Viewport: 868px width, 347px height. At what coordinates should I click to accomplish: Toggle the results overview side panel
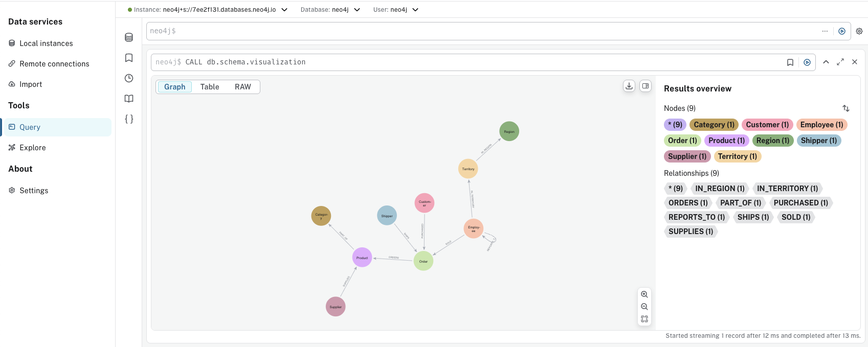(x=646, y=86)
